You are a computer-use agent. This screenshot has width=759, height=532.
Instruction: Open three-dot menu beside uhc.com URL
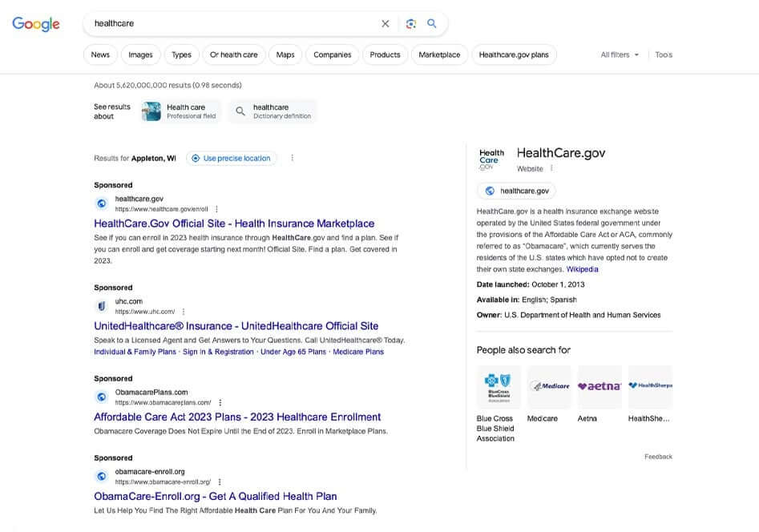[184, 312]
